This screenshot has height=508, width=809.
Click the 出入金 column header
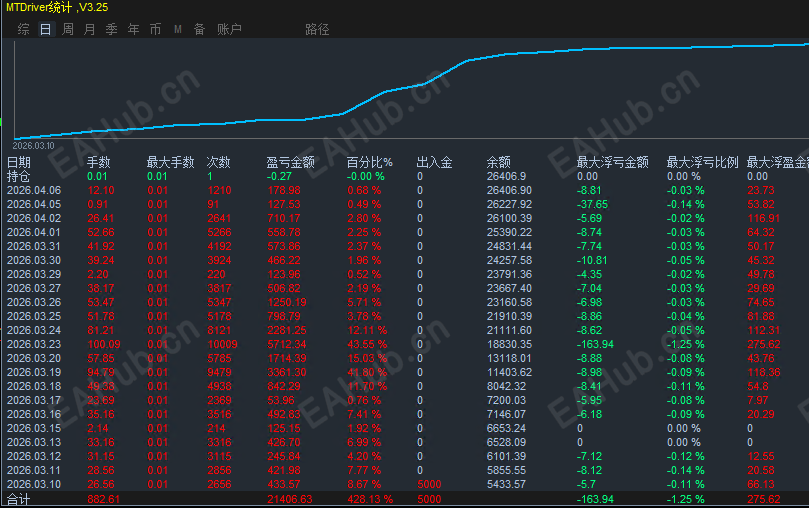(x=434, y=162)
